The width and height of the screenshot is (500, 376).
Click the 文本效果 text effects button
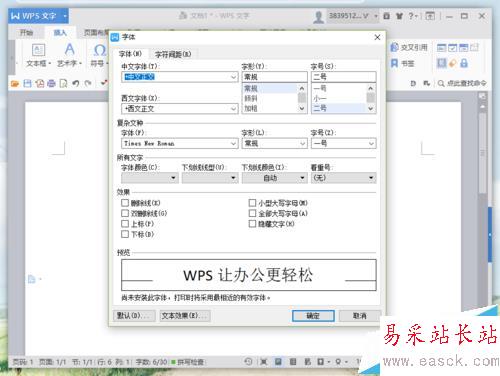click(185, 316)
